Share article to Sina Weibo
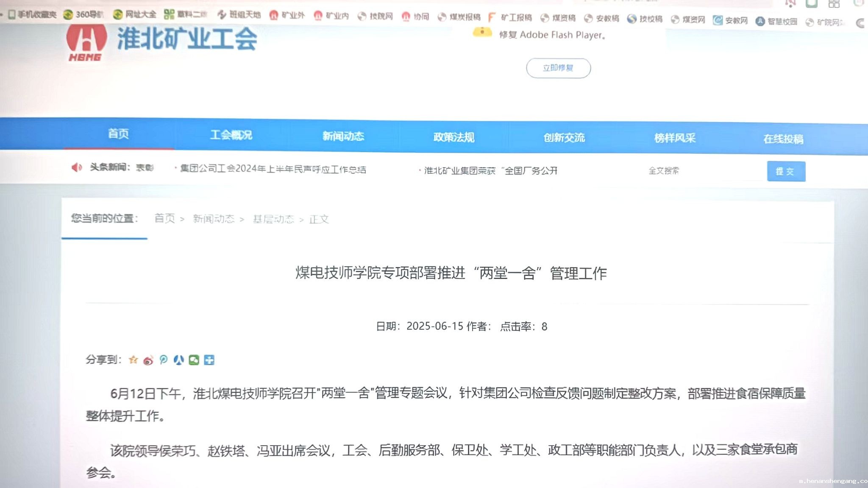 tap(148, 360)
